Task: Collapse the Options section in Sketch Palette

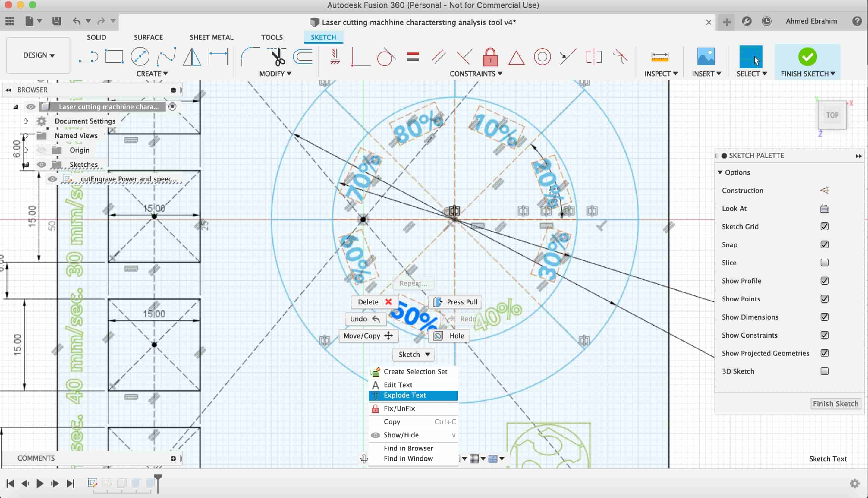Action: pyautogui.click(x=720, y=172)
